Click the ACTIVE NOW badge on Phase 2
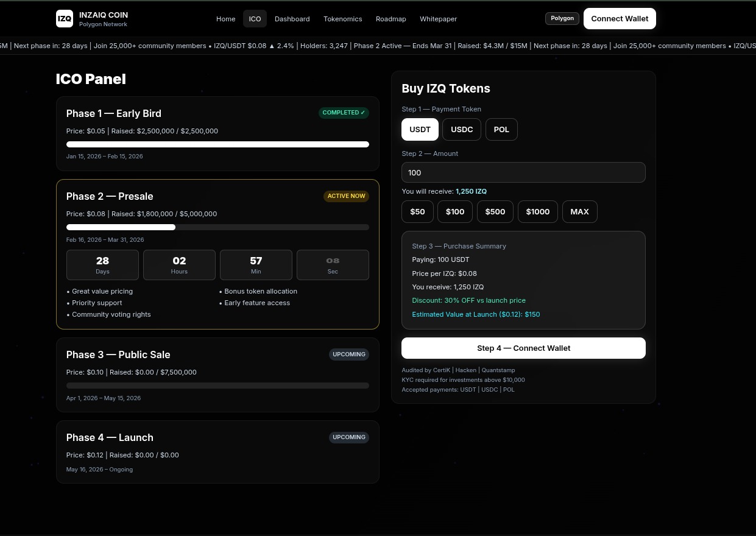 click(346, 196)
